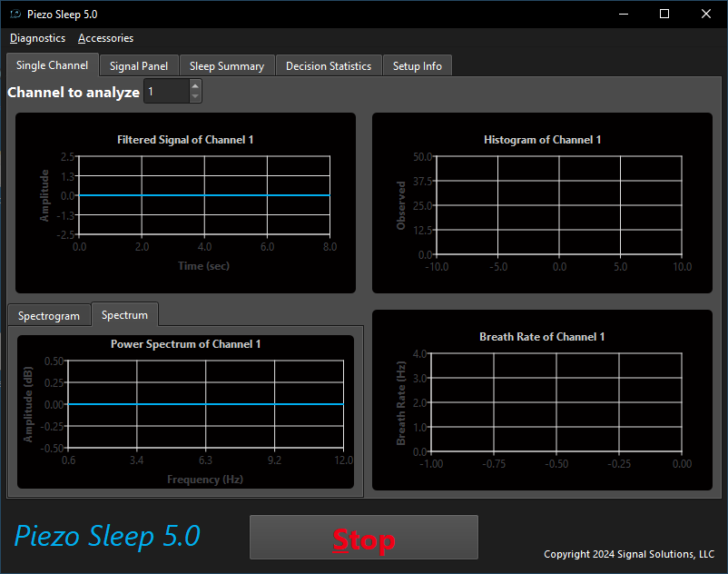Screen dimensions: 728x574
Task: Click the Piezo Sleep app icon in title bar
Action: click(15, 15)
